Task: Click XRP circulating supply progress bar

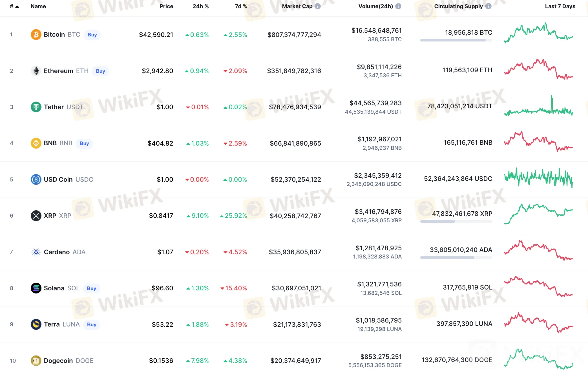Action: [x=456, y=222]
